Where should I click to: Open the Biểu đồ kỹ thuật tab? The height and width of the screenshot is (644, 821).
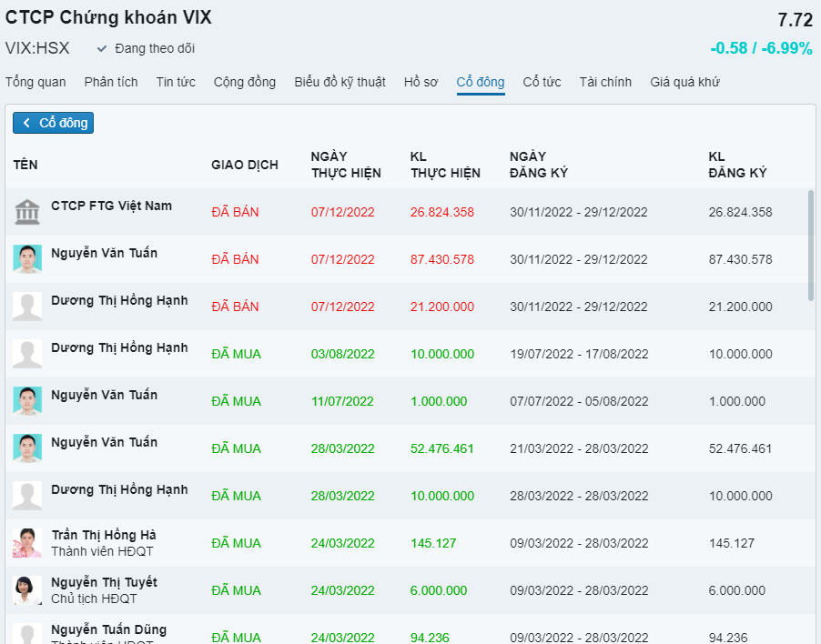[x=340, y=82]
